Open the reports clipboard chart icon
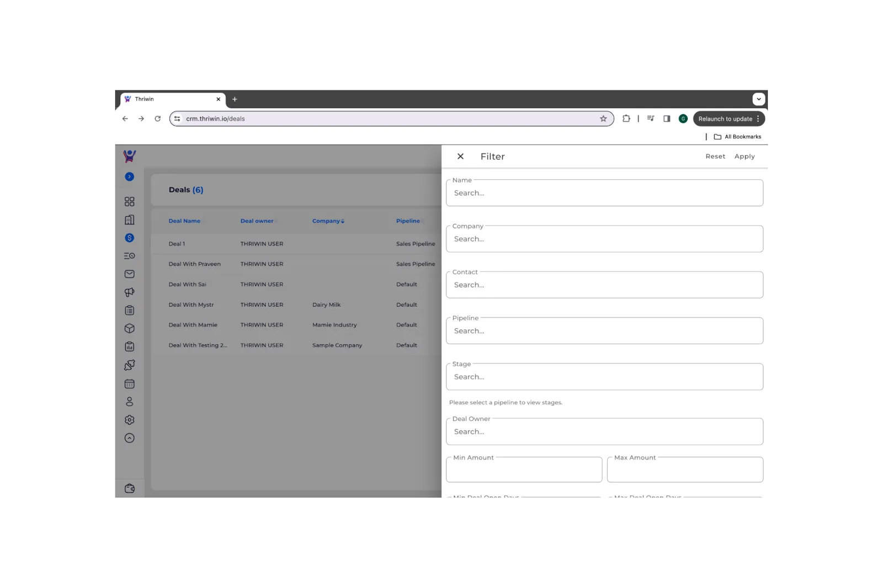Viewport: 883px width, 588px height. [x=130, y=347]
